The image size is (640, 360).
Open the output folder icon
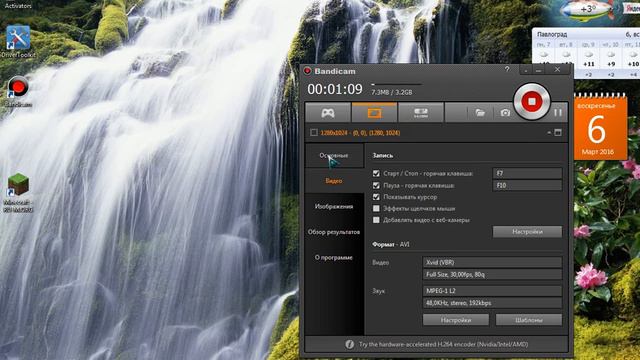point(480,113)
